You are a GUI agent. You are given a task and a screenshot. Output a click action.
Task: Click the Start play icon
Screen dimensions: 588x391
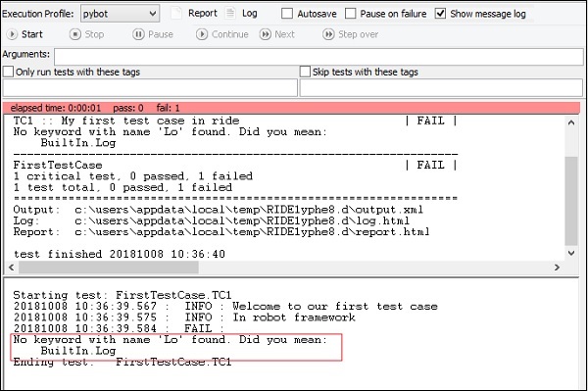tap(12, 34)
